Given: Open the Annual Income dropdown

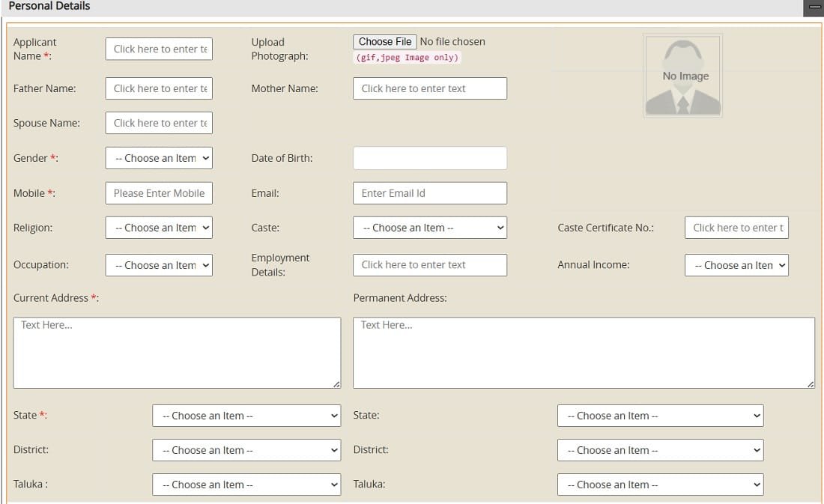Looking at the screenshot, I should 736,265.
